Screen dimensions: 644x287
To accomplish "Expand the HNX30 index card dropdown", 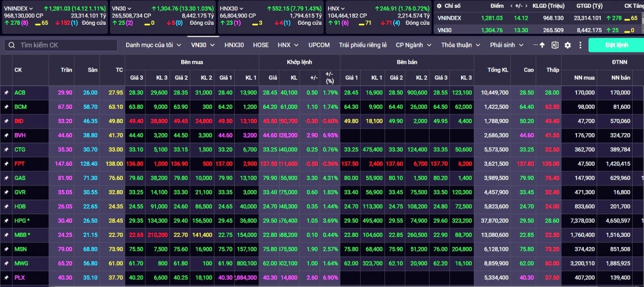I will (241, 8).
